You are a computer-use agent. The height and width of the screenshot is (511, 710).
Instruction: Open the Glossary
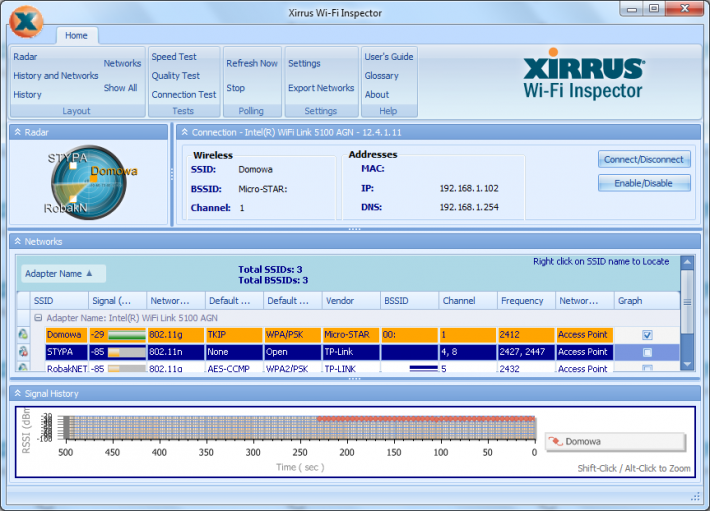pos(382,76)
